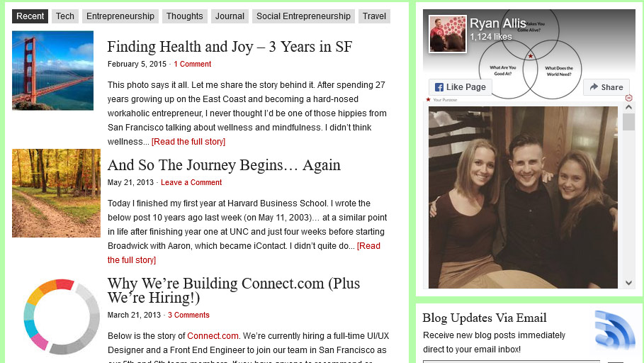Open the Golden Gate Bridge thumbnail
Image resolution: width=644 pixels, height=363 pixels.
(x=52, y=70)
